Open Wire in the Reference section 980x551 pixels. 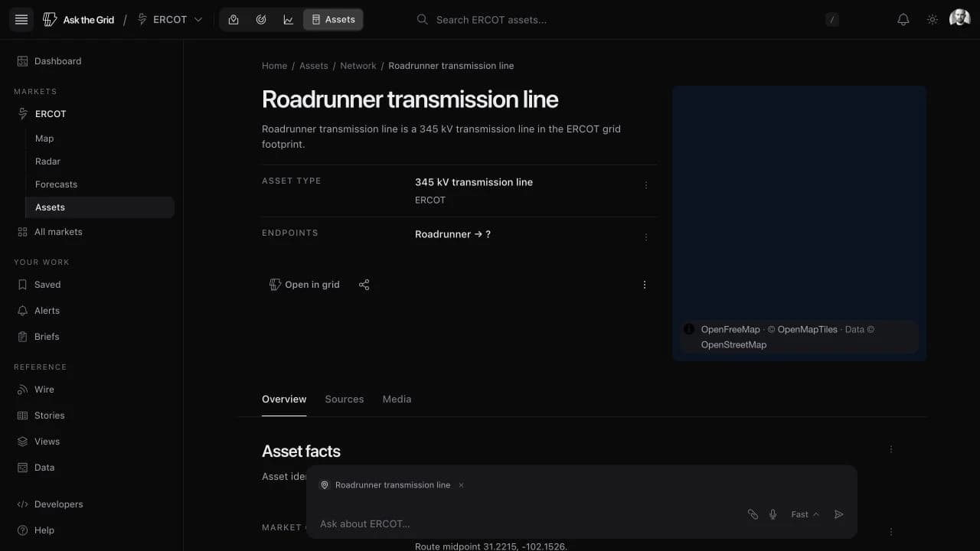(x=92, y=390)
